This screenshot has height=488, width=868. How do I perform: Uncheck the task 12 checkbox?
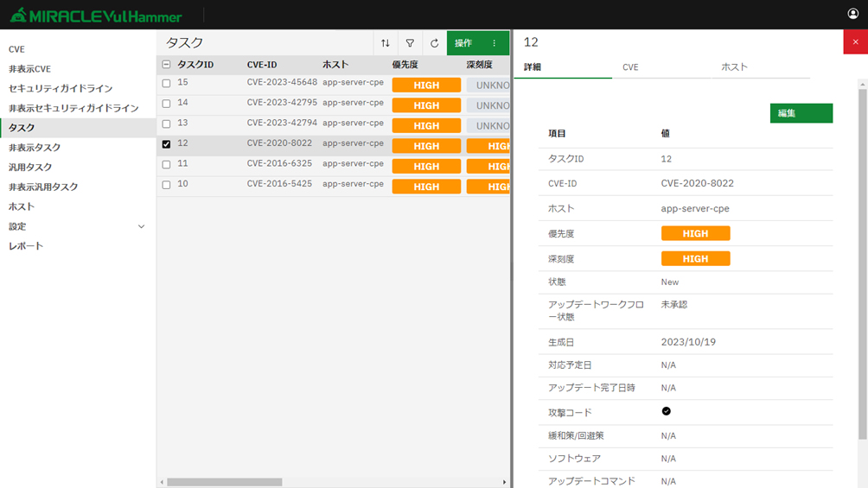(166, 144)
